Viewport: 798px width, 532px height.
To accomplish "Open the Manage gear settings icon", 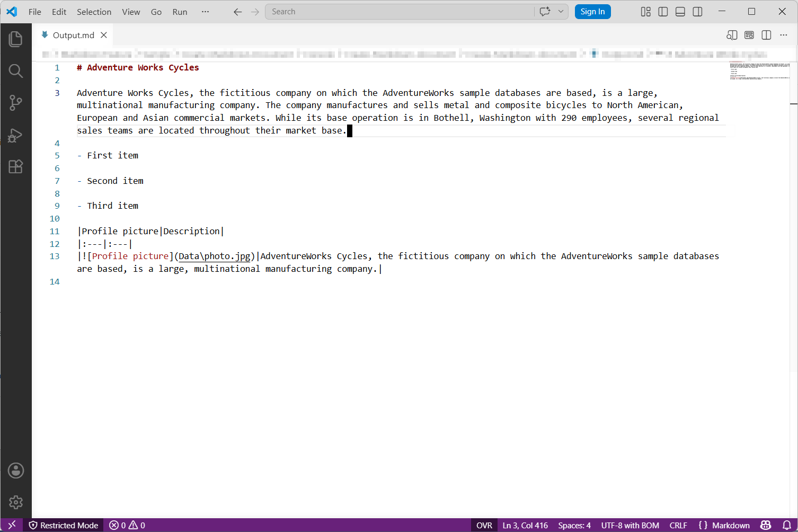I will pyautogui.click(x=16, y=502).
